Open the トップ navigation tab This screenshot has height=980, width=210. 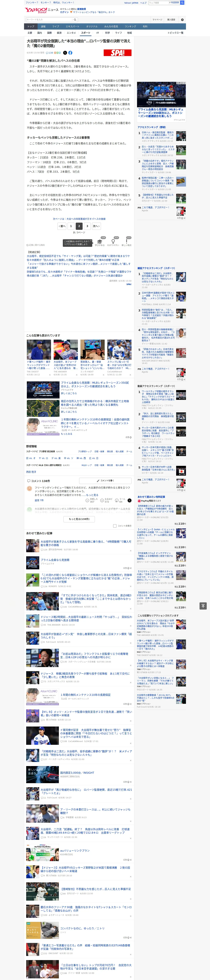point(31,27)
